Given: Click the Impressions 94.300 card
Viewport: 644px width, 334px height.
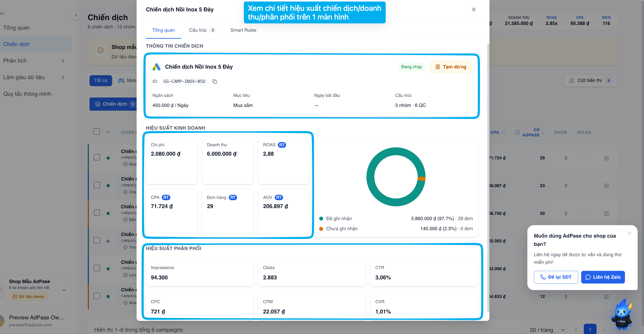Looking at the screenshot, I should point(199,272).
